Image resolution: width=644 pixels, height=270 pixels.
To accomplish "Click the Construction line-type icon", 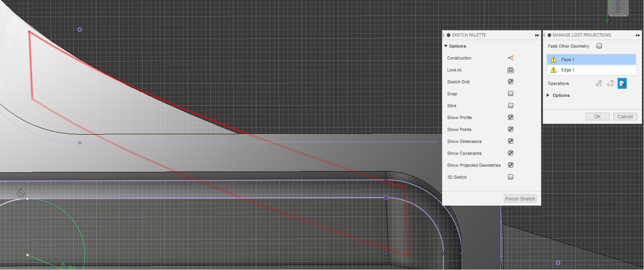I will [511, 58].
